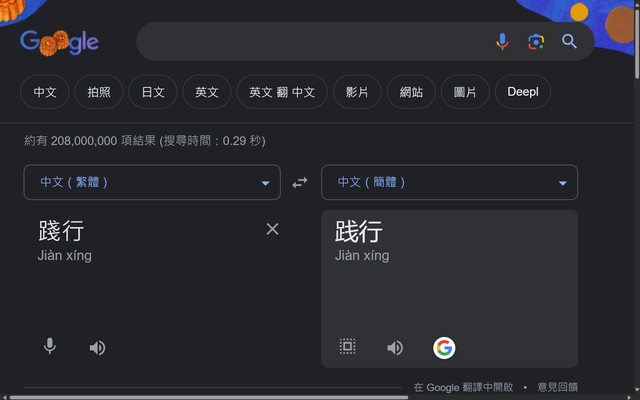640x400 pixels.
Task: Click the voice search microphone icon
Action: (503, 41)
